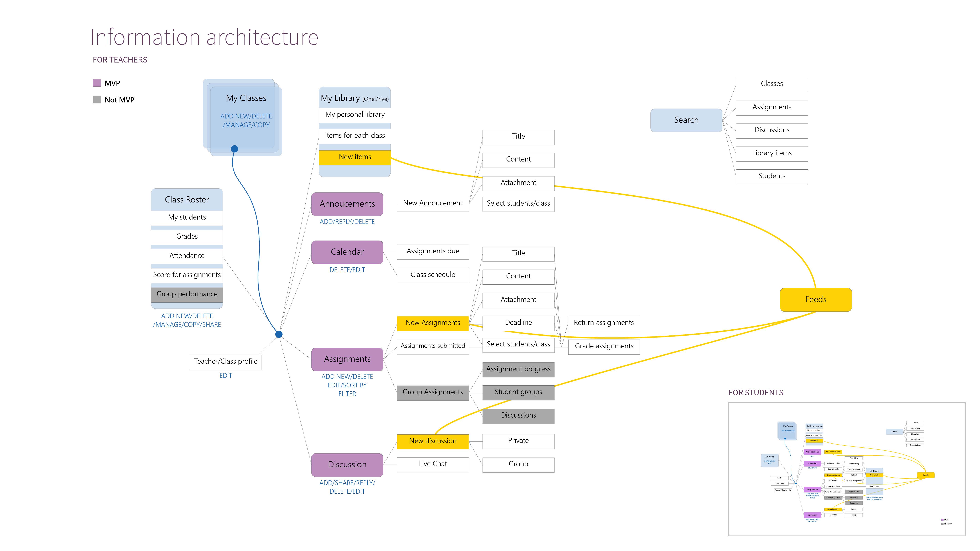The image size is (980, 551).
Task: Select the Assignments due box
Action: (433, 252)
